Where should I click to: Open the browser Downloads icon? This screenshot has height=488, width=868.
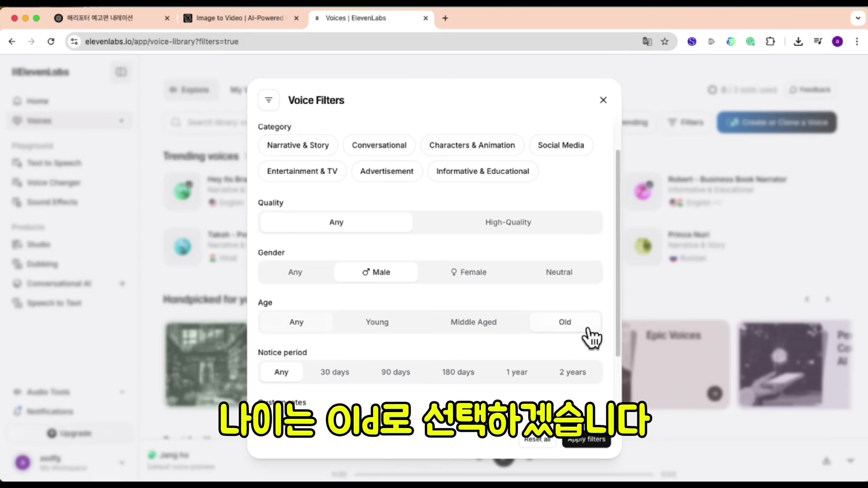click(x=798, y=42)
